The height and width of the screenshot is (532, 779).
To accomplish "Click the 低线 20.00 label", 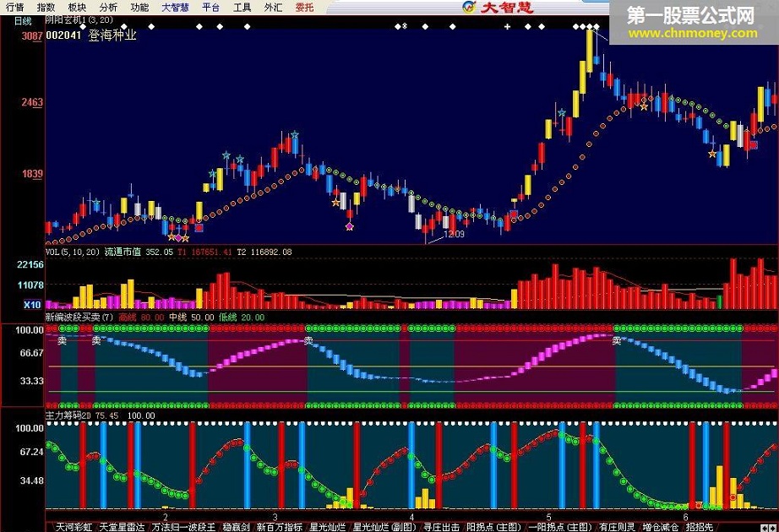I will coord(242,317).
